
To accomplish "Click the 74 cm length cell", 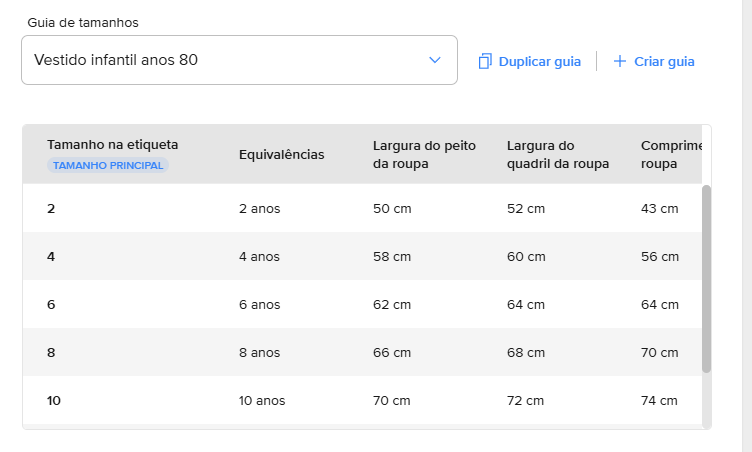I will pos(659,400).
